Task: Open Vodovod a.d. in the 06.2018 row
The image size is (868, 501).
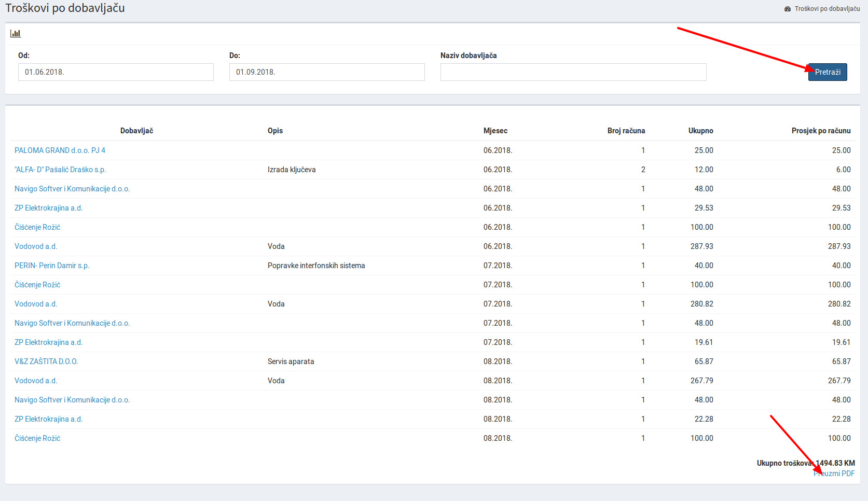Action: click(36, 246)
